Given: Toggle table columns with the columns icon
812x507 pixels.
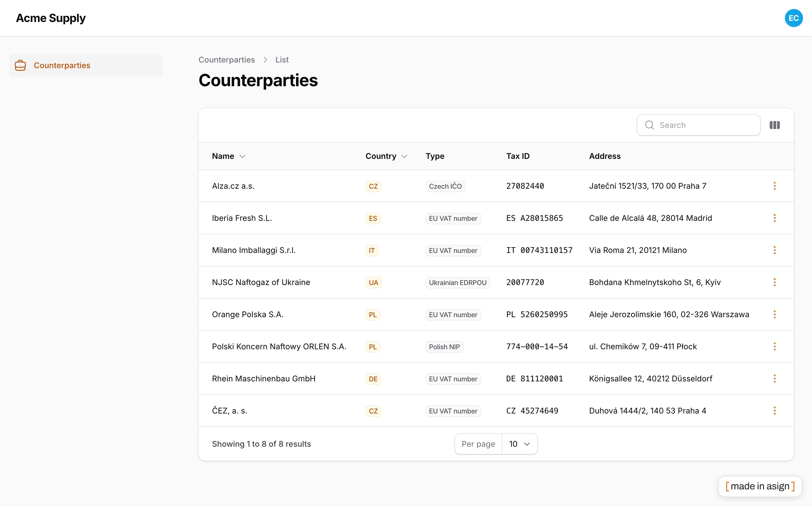Looking at the screenshot, I should click(775, 125).
